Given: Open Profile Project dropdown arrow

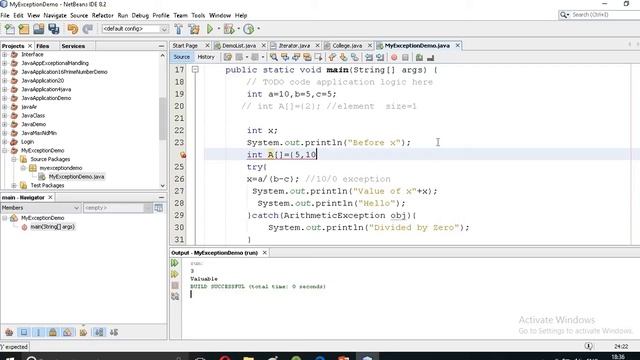Looking at the screenshot, I should pyautogui.click(x=258, y=29).
